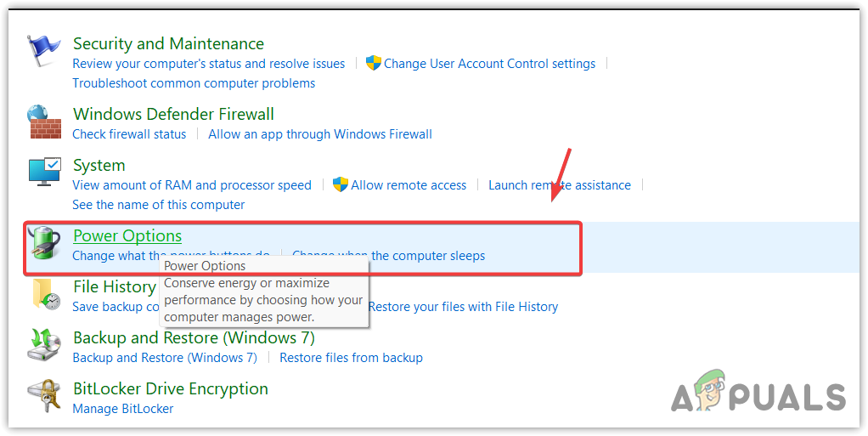Open Windows Defender Firewall heading link
The image size is (868, 436).
pyautogui.click(x=173, y=114)
